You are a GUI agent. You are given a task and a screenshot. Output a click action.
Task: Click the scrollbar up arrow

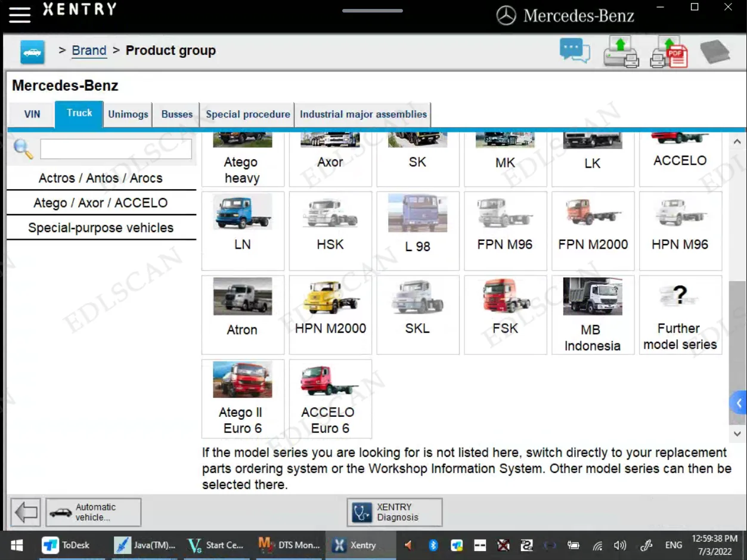737,142
